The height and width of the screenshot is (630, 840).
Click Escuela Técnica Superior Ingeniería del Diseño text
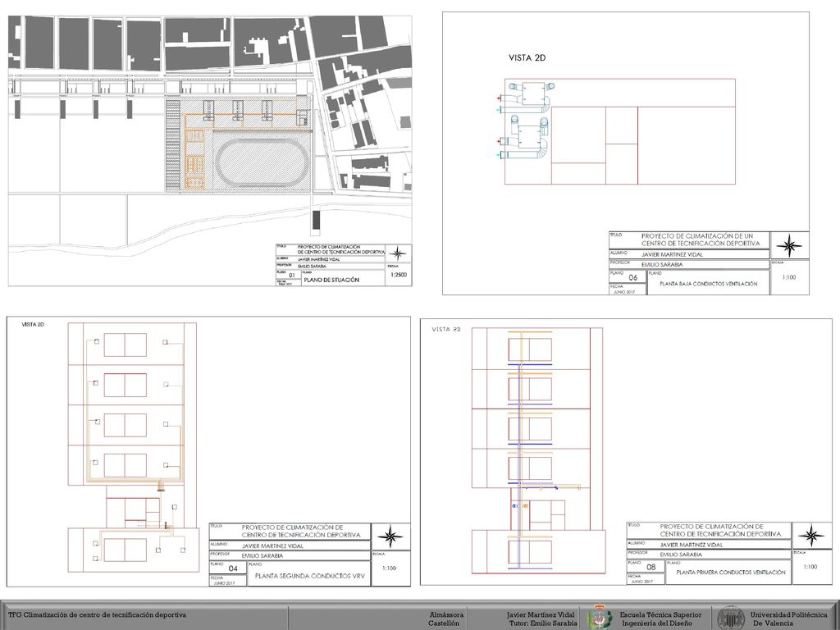point(661,619)
